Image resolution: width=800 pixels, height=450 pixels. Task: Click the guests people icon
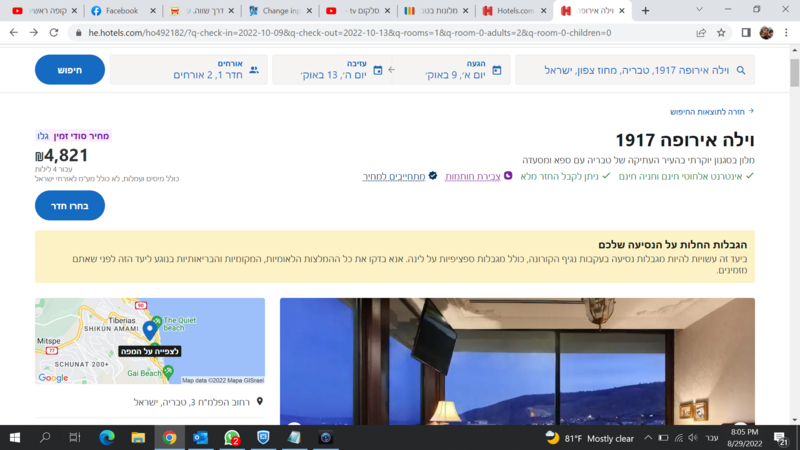[254, 70]
